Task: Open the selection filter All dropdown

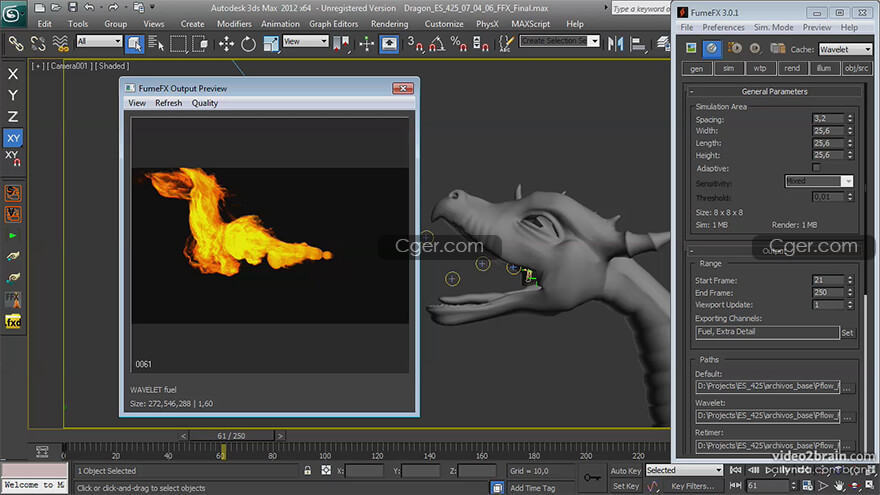Action: coord(99,42)
